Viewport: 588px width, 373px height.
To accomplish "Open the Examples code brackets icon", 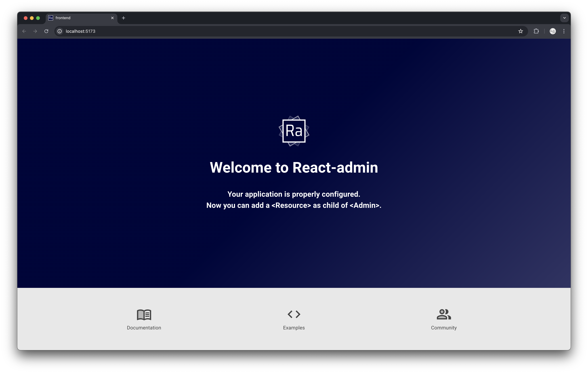I will point(294,314).
